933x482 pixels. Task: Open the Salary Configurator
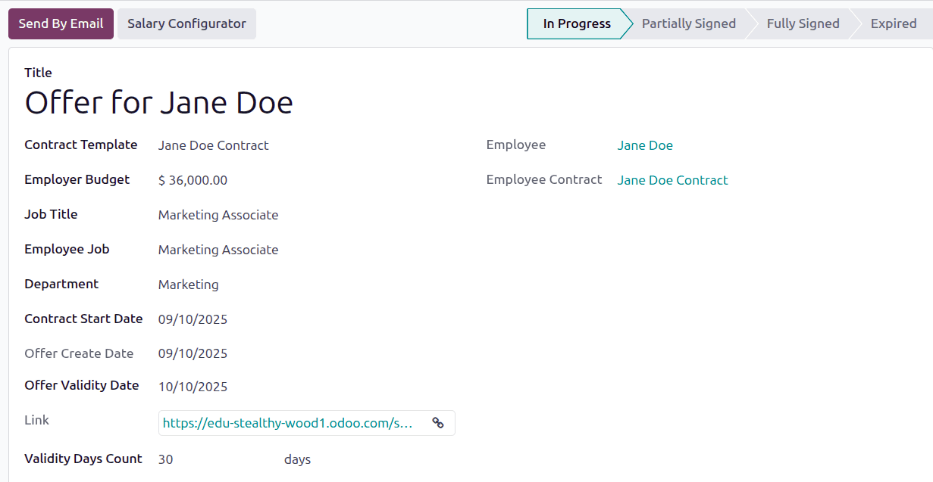186,24
